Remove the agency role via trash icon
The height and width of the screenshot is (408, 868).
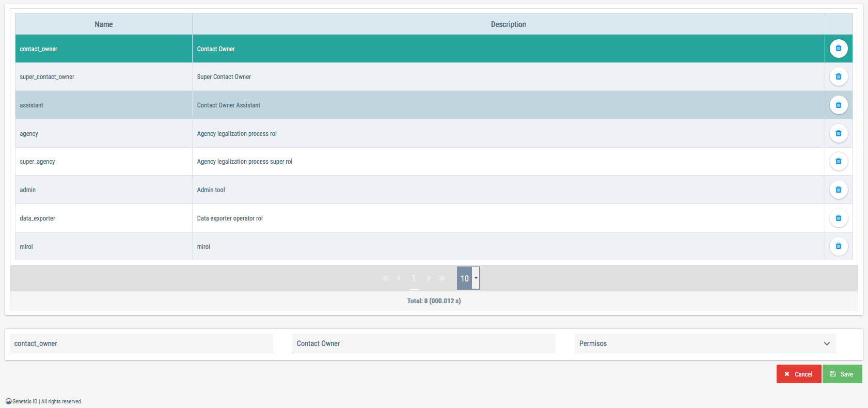pyautogui.click(x=838, y=134)
